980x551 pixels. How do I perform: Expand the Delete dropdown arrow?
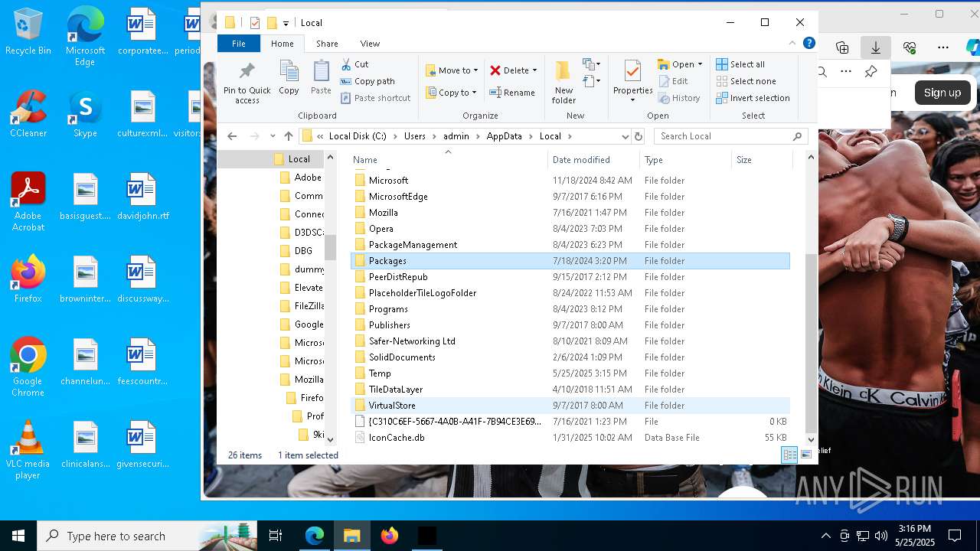(534, 70)
